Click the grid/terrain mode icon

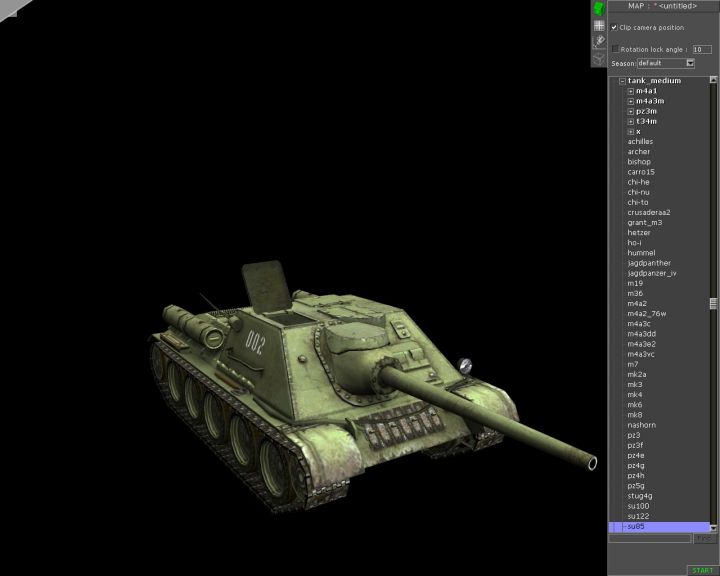click(x=599, y=26)
